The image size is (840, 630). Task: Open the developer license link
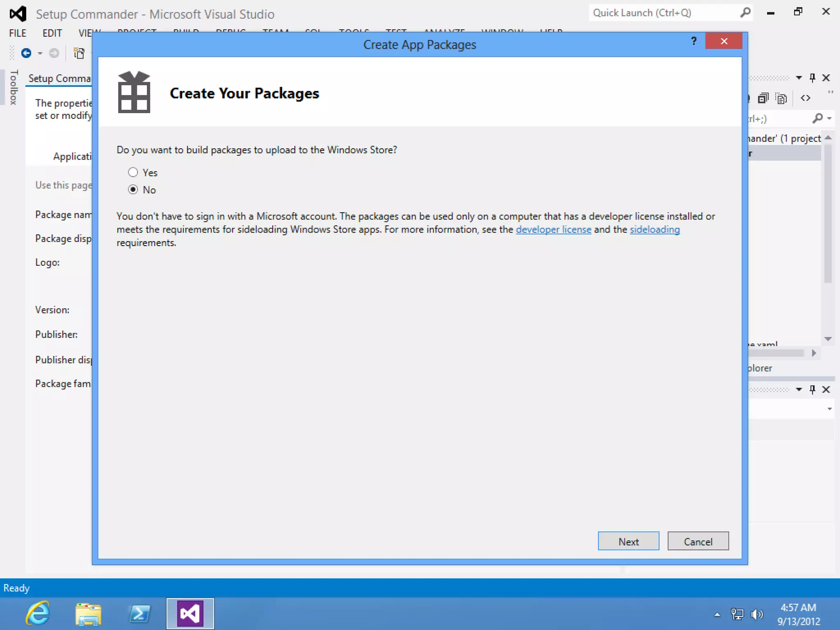point(553,230)
